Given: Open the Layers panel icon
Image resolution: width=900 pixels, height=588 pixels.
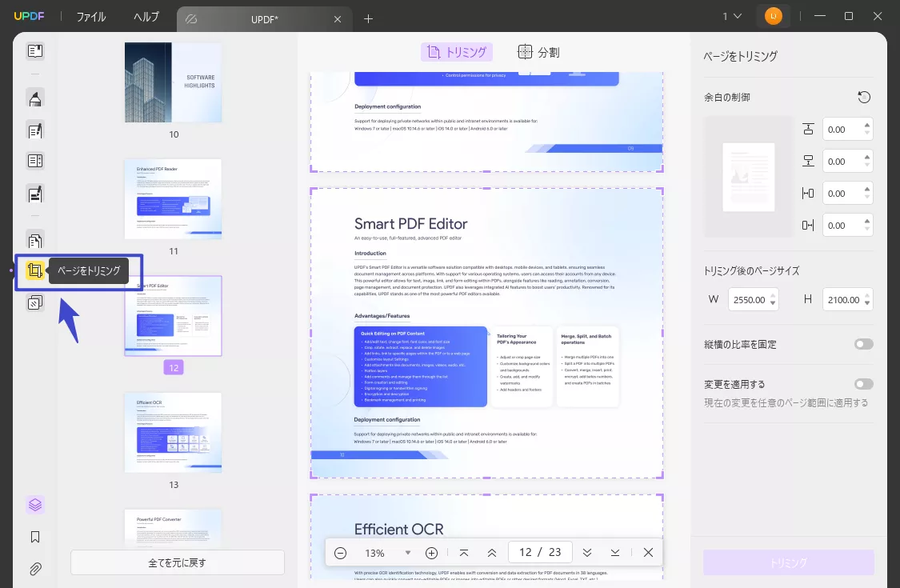Looking at the screenshot, I should 35,505.
